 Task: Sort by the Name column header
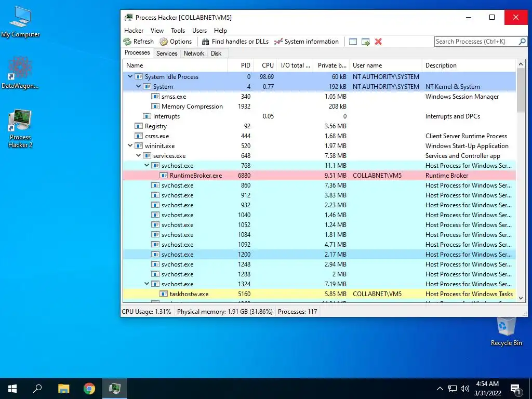pos(175,65)
